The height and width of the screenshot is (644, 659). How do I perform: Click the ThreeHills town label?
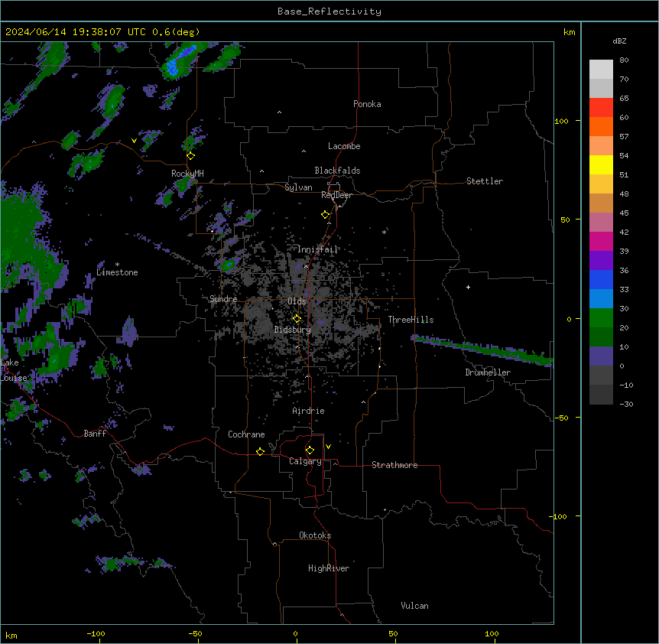click(x=411, y=320)
